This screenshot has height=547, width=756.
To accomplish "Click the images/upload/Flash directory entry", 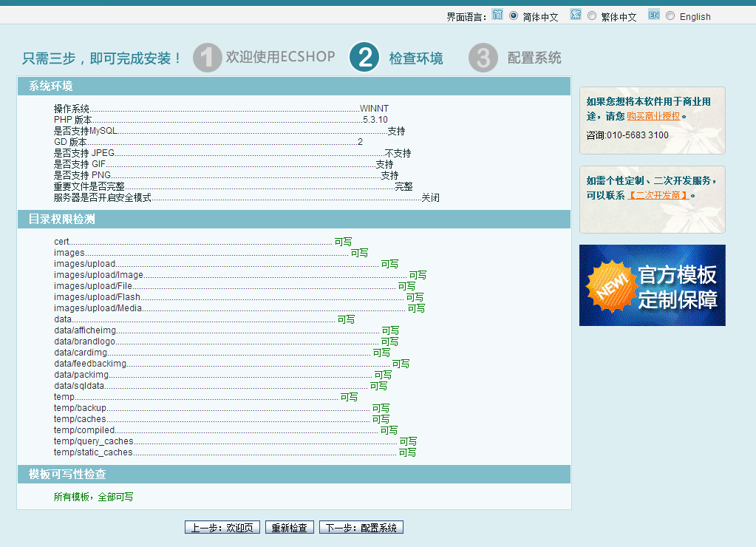I will pyautogui.click(x=97, y=297).
